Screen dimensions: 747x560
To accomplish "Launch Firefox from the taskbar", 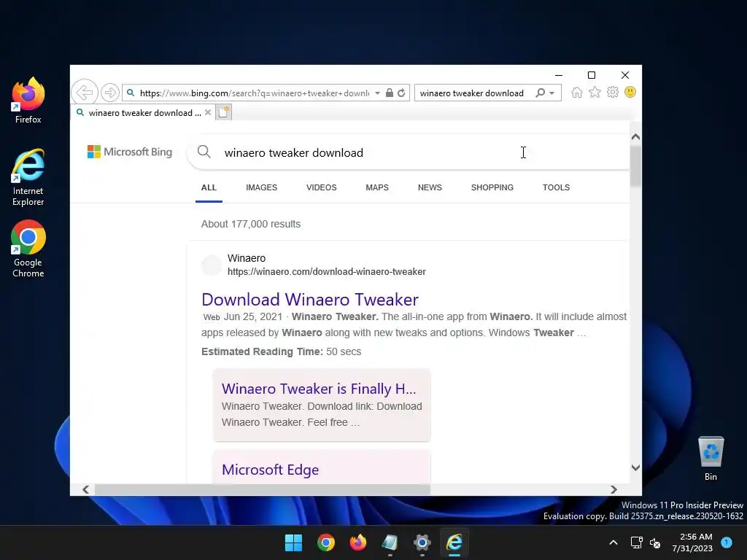I will click(357, 542).
